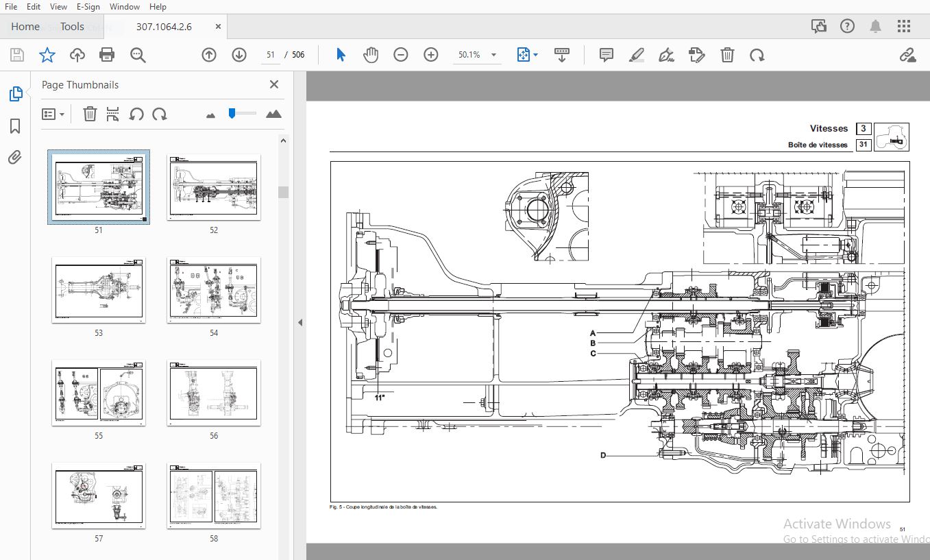Switch to the Tools tab
Image resolution: width=930 pixels, height=560 pixels.
click(72, 27)
